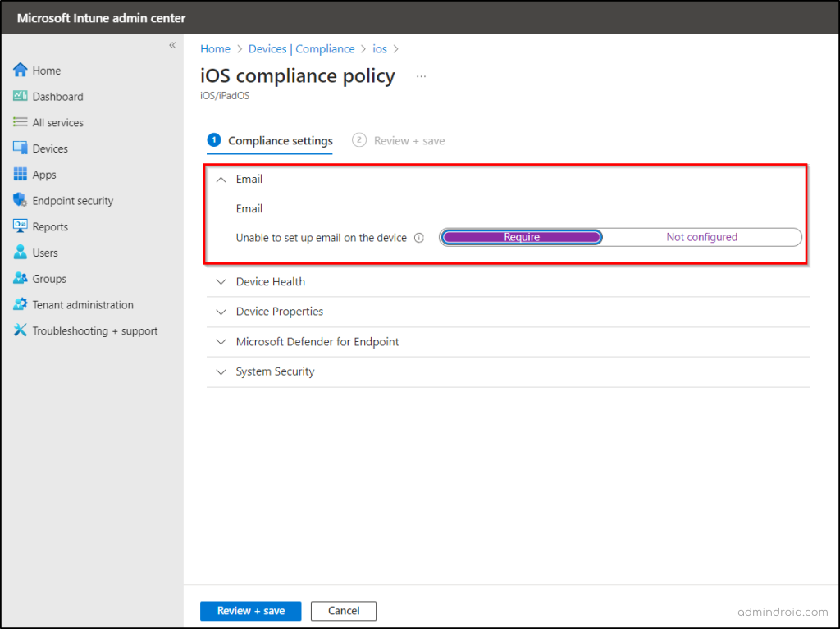
Task: Expand the System Security section
Action: pyautogui.click(x=221, y=372)
